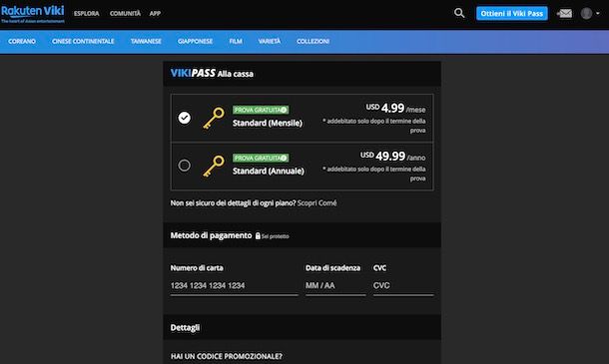The image size is (609, 364).
Task: Open the Esplora menu
Action: [x=86, y=14]
